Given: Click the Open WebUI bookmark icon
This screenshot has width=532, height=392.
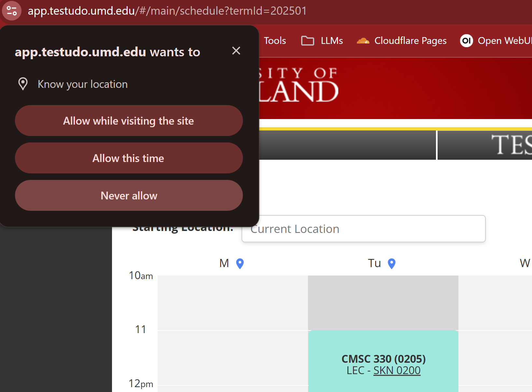Looking at the screenshot, I should tap(466, 41).
